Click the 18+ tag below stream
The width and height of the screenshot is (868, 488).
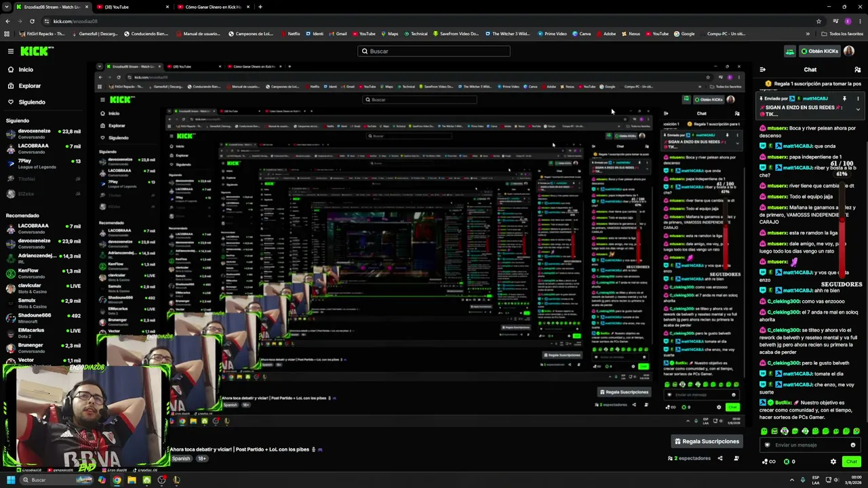201,459
